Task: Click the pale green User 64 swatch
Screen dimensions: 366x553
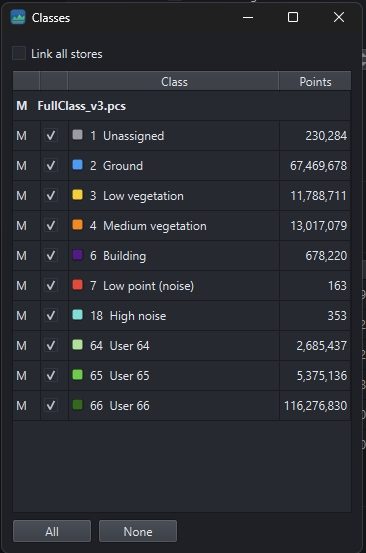Action: (x=78, y=344)
